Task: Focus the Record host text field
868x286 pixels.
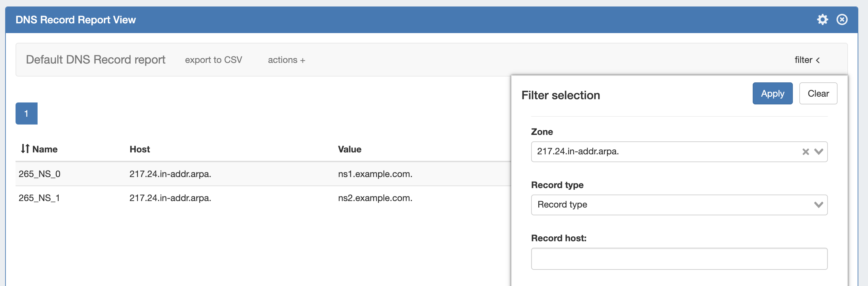Action: click(x=679, y=259)
